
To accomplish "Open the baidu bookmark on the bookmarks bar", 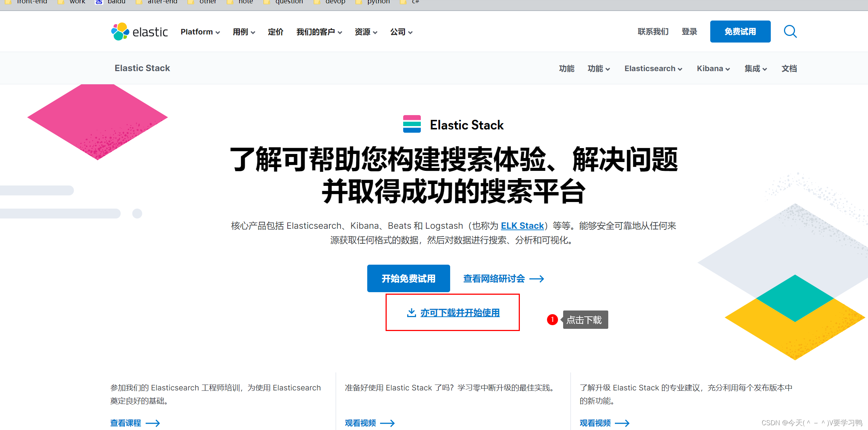I will [116, 2].
